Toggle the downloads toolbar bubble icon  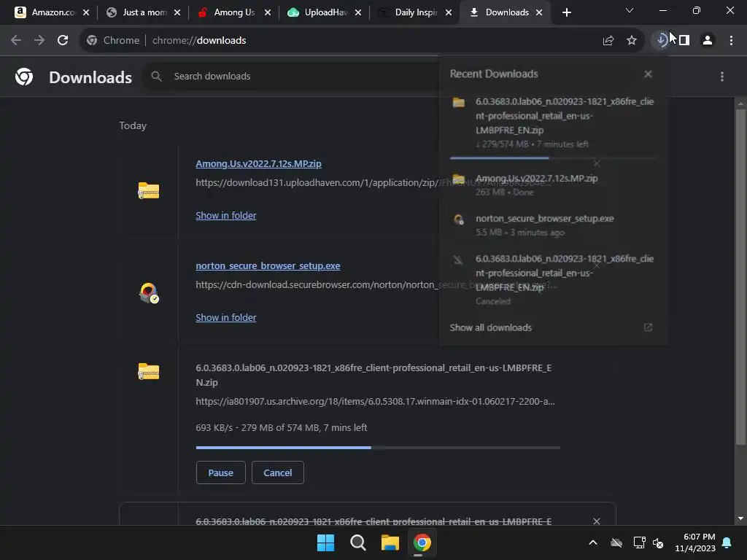point(661,41)
